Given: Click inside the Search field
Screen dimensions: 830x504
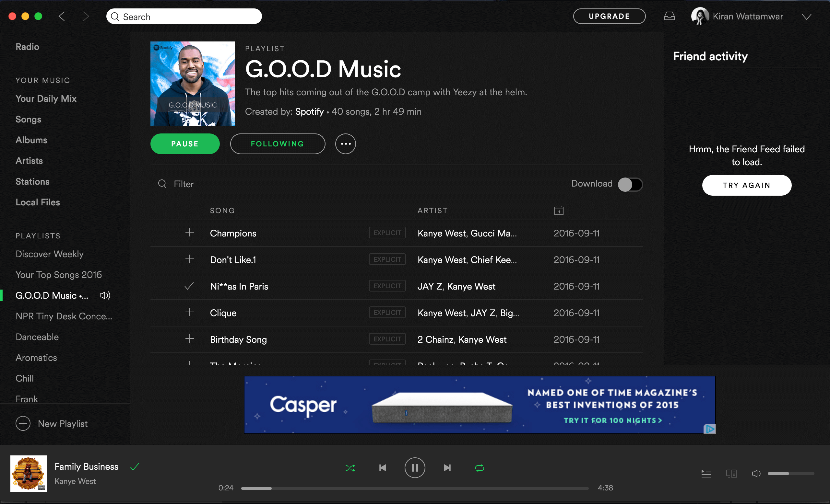Looking at the screenshot, I should pyautogui.click(x=184, y=17).
